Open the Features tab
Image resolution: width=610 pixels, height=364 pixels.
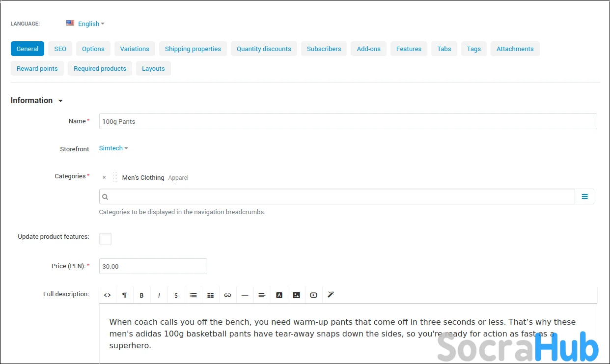tap(409, 49)
